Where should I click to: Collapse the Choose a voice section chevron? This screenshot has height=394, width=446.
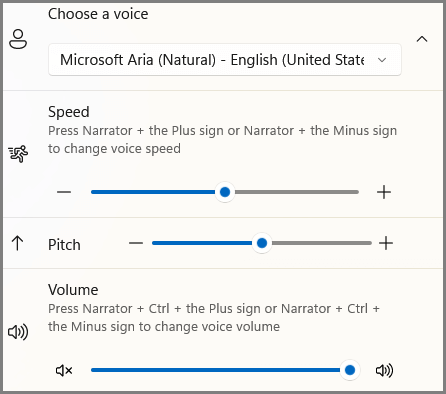(x=422, y=39)
